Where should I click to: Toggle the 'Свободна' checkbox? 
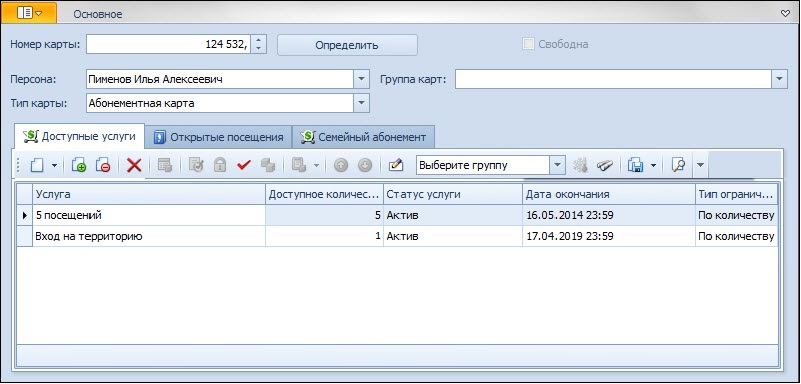(x=528, y=44)
